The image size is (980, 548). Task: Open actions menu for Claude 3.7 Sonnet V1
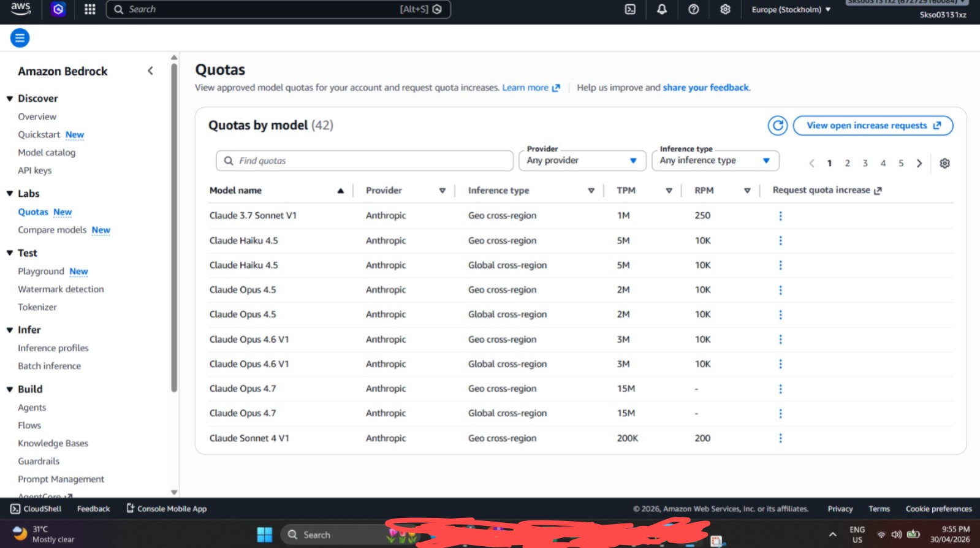click(780, 216)
